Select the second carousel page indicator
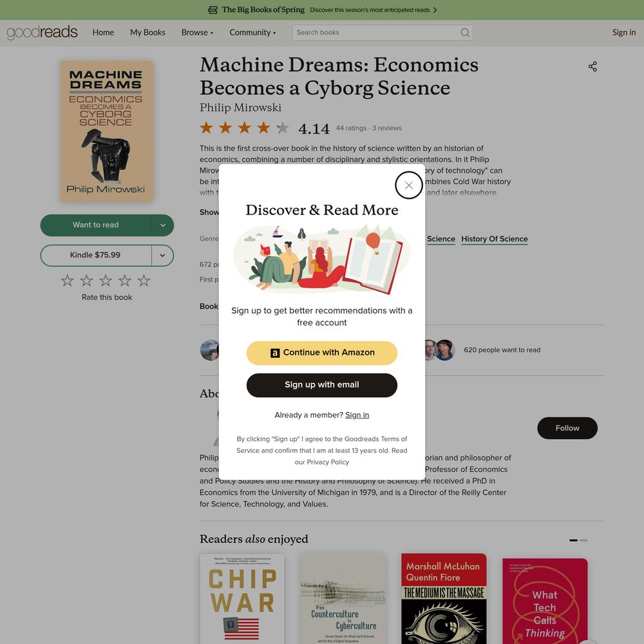Screen dimensions: 644x644 583,540
